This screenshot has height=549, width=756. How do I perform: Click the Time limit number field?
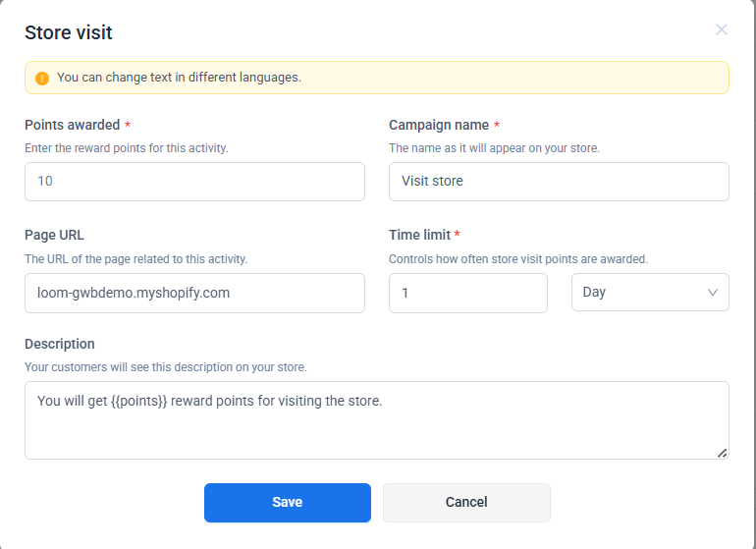point(467,293)
